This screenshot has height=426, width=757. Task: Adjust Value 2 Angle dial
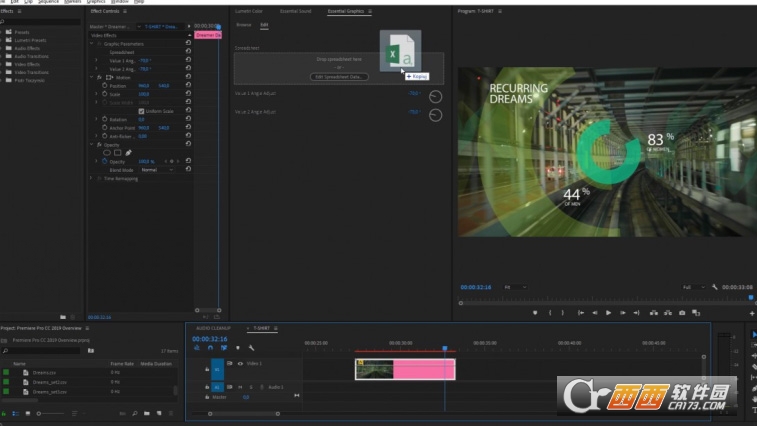(x=435, y=115)
